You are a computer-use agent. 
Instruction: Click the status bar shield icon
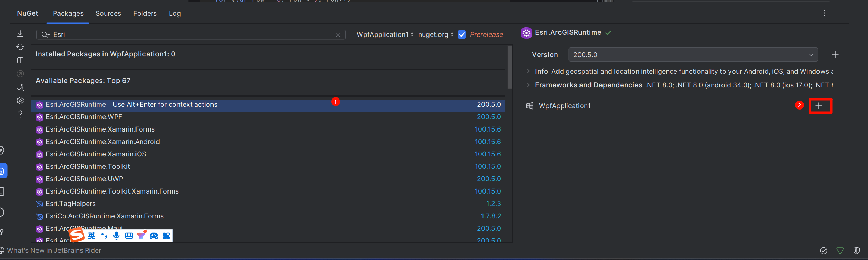[857, 251]
